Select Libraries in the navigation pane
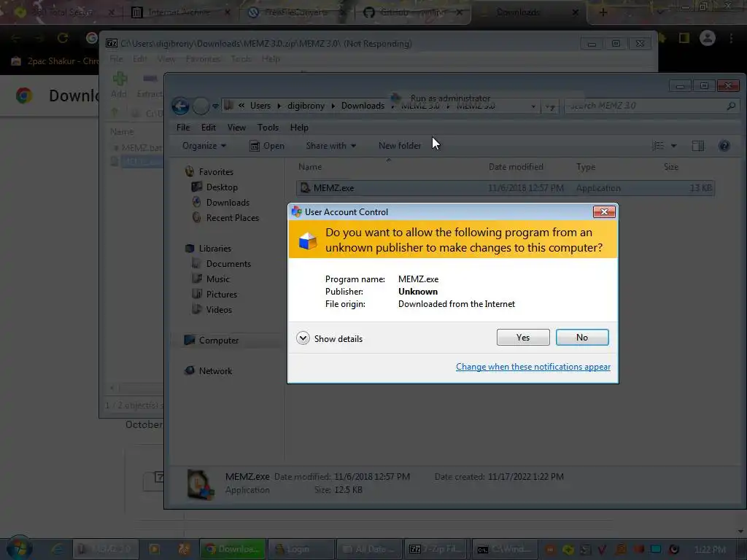 [x=215, y=249]
